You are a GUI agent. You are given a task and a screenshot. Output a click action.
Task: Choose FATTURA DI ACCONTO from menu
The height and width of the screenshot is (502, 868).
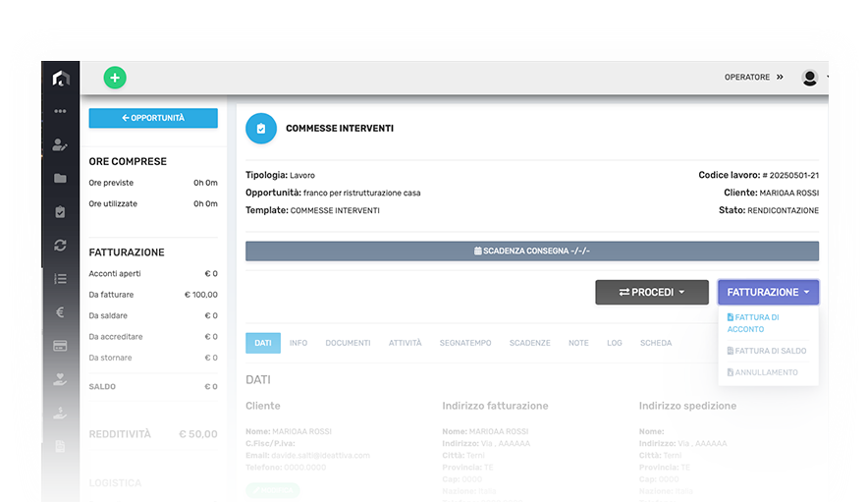click(768, 323)
